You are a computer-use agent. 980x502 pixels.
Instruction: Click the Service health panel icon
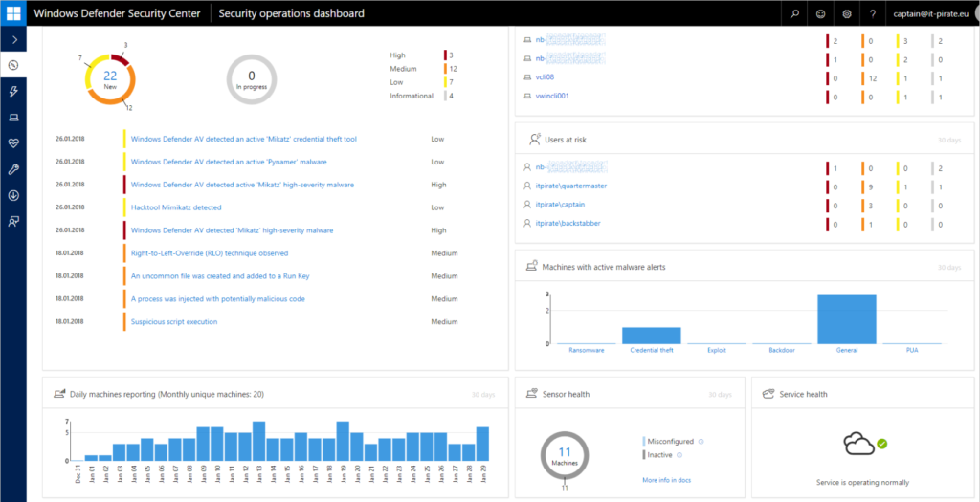[x=768, y=394]
